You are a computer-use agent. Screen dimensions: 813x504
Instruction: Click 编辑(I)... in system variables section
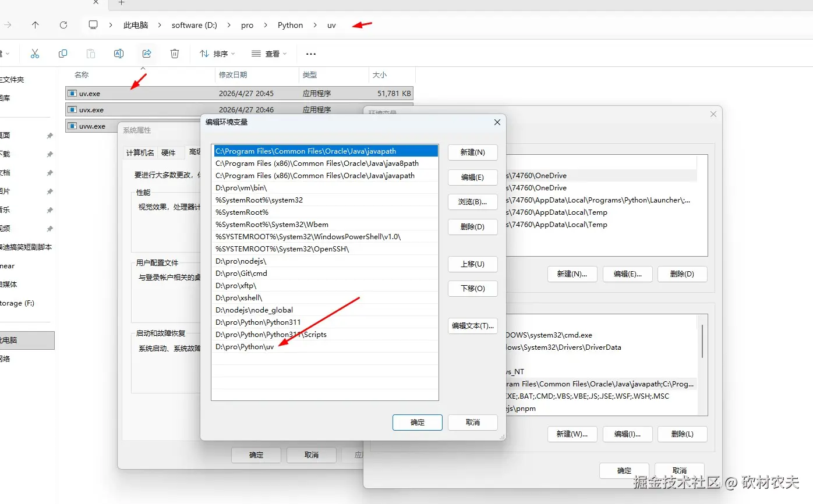click(627, 434)
